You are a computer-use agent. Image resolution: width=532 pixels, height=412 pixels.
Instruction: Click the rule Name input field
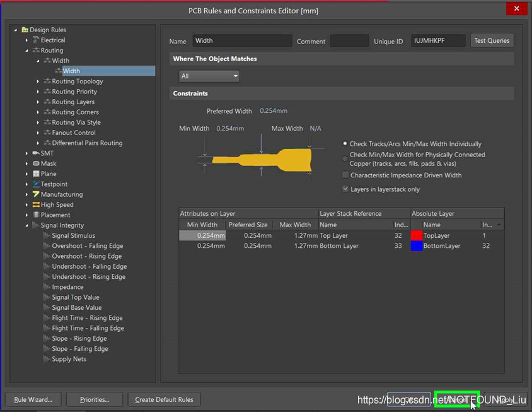click(x=242, y=41)
